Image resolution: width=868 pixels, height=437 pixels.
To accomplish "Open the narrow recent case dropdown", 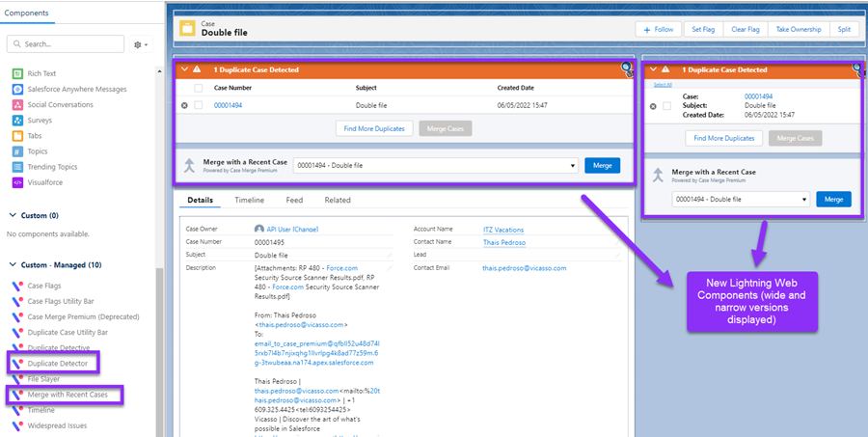I will [741, 200].
